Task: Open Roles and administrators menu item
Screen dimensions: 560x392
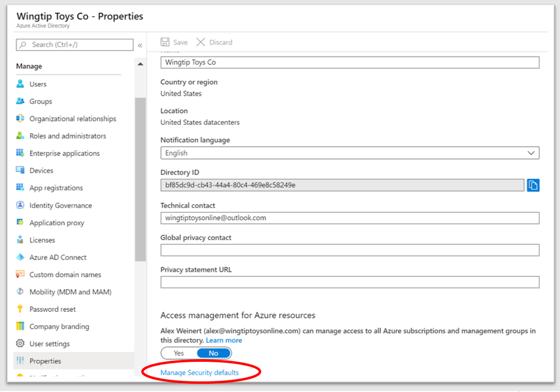Action: tap(67, 136)
